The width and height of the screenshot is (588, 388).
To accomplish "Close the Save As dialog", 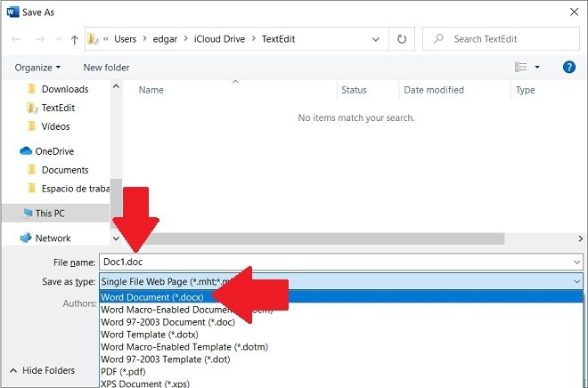I will coord(574,12).
